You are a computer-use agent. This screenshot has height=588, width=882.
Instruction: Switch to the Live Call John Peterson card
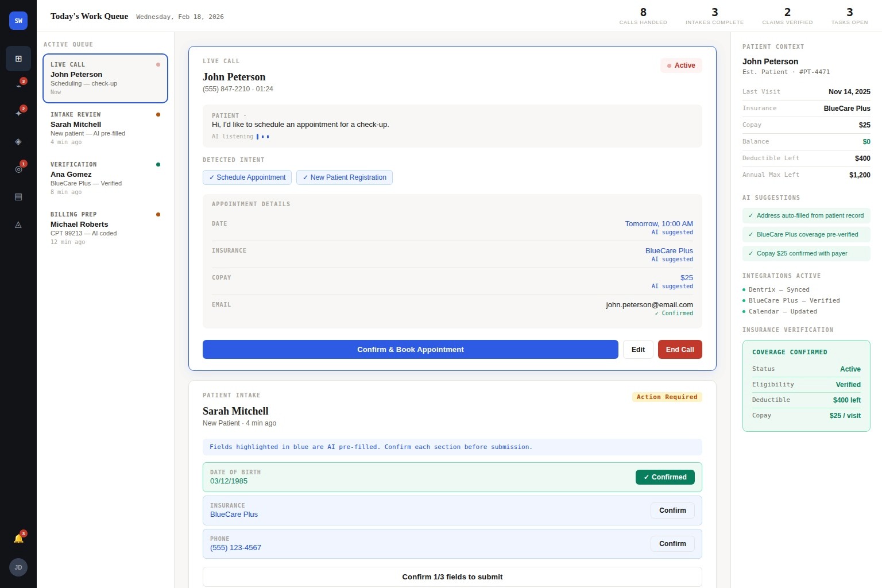coord(105,78)
